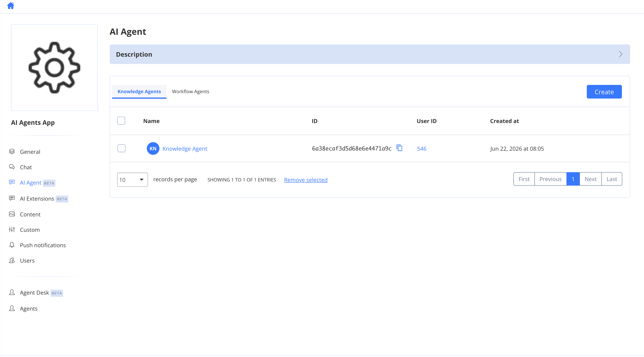Open Users in the sidebar
The width and height of the screenshot is (644, 357).
27,261
